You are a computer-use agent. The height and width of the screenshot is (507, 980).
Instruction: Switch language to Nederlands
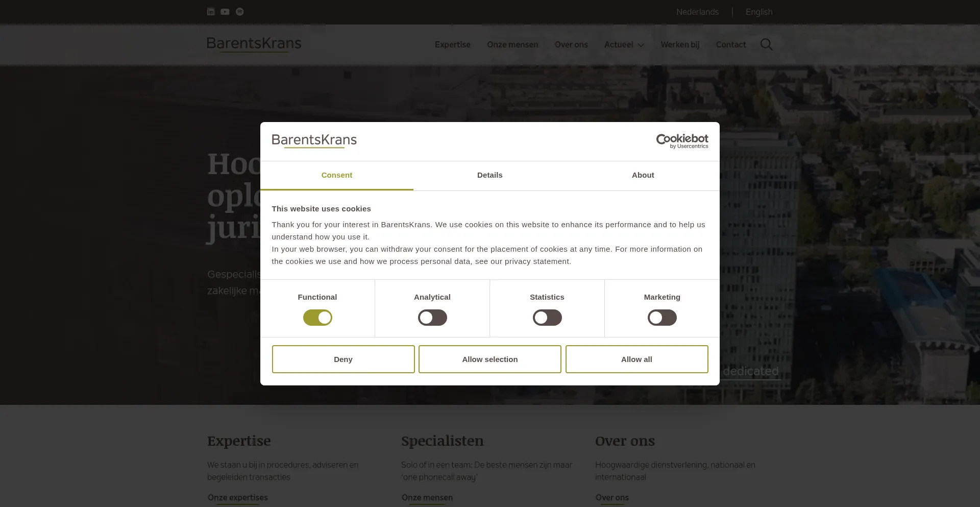click(x=697, y=12)
